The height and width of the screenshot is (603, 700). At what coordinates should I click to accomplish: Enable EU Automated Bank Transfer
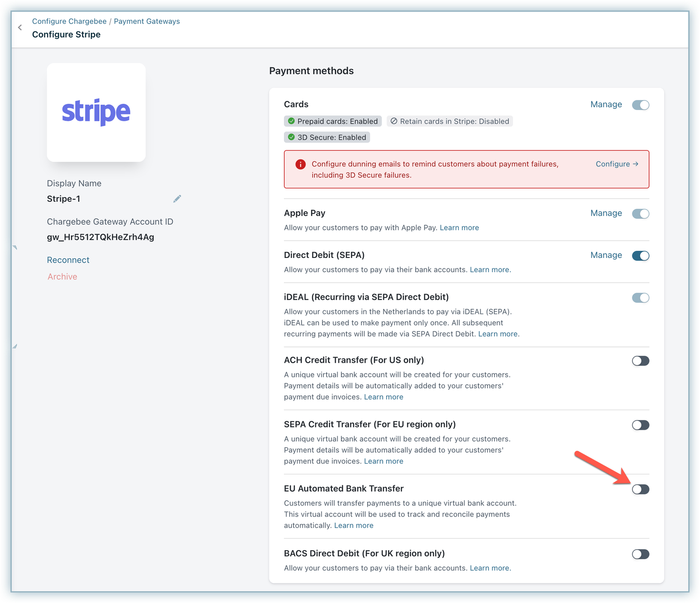[x=640, y=489]
